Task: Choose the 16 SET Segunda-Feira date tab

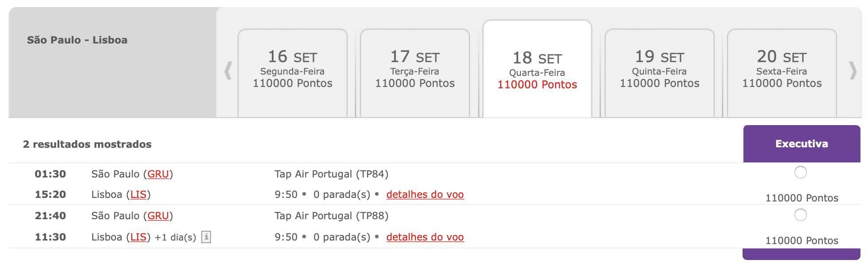Action: coord(293,73)
